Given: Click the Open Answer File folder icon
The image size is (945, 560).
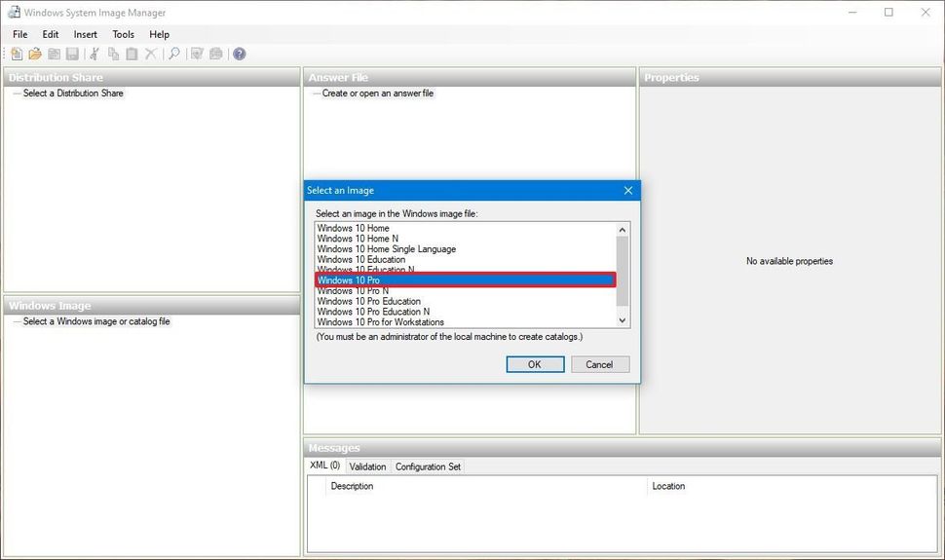Looking at the screenshot, I should tap(35, 55).
